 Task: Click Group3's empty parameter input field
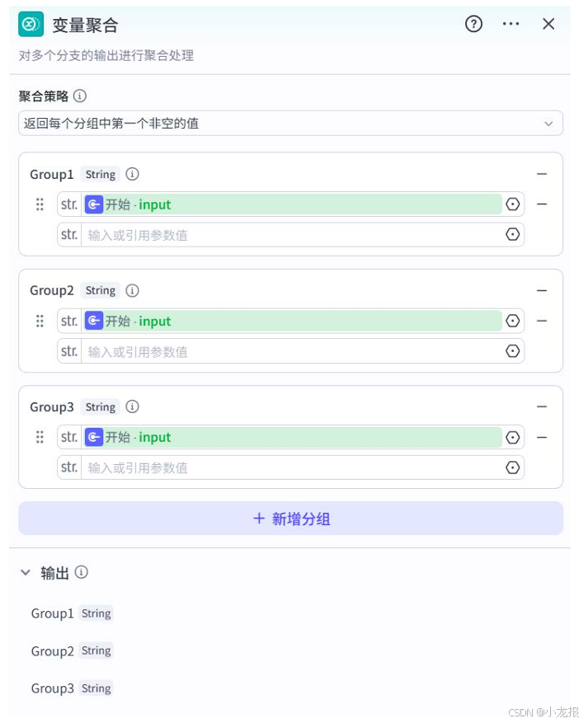[x=289, y=467]
